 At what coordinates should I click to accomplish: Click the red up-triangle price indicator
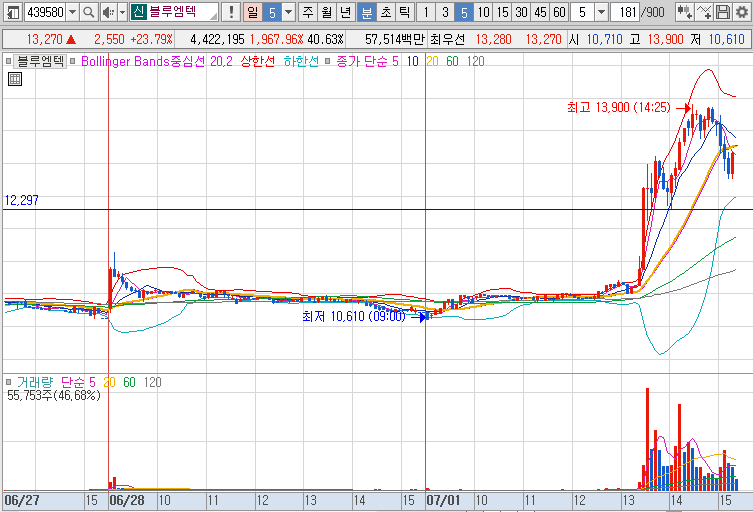pyautogui.click(x=71, y=39)
